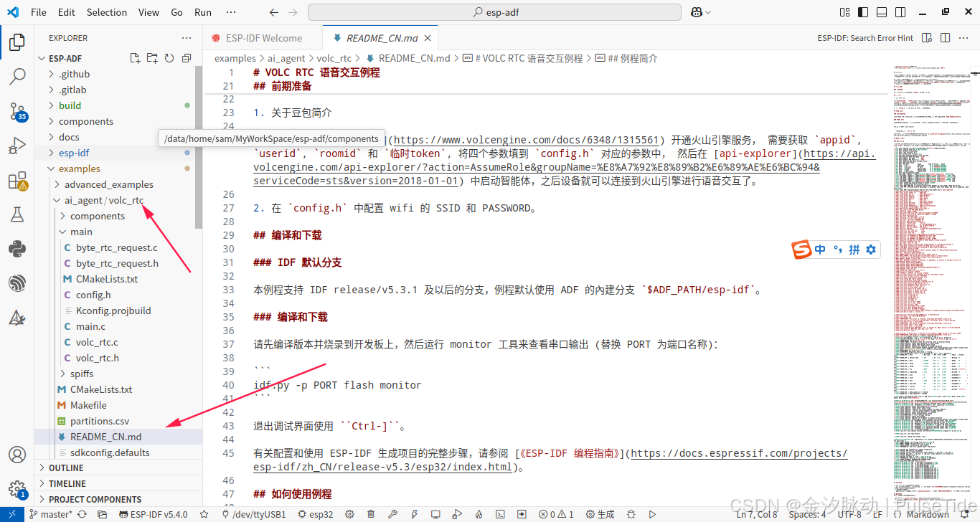Viewport: 980px width, 522px height.
Task: Toggle Sogou IME punctuation mode
Action: (837, 250)
